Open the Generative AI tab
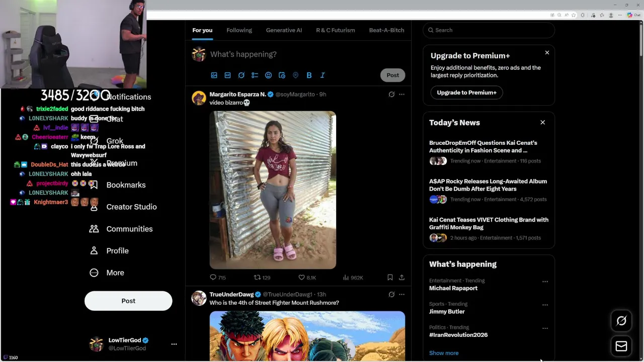This screenshot has height=362, width=644. click(x=284, y=30)
